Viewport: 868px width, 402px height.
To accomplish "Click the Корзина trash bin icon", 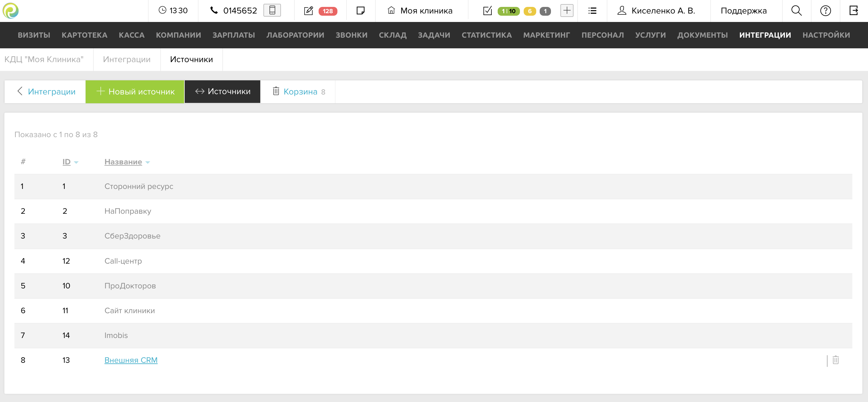I will click(x=276, y=91).
